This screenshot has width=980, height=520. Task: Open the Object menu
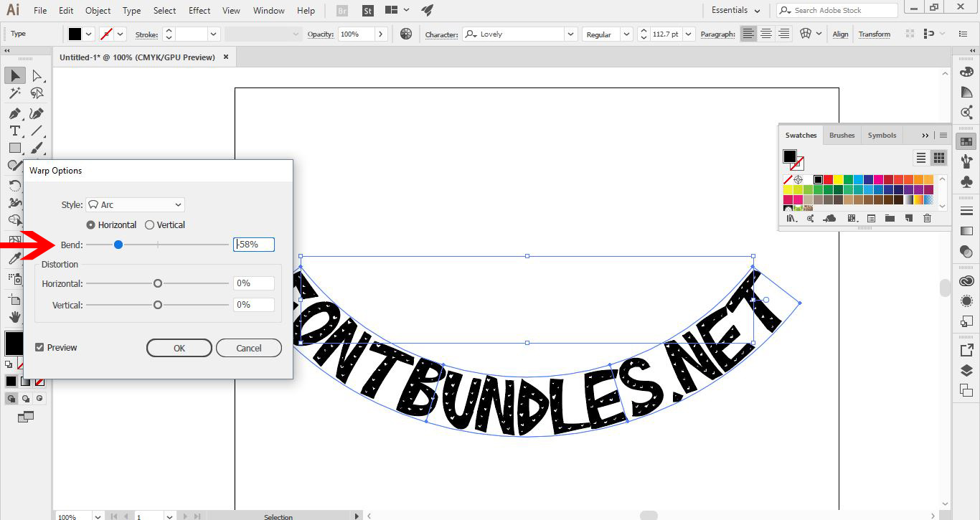[98, 11]
